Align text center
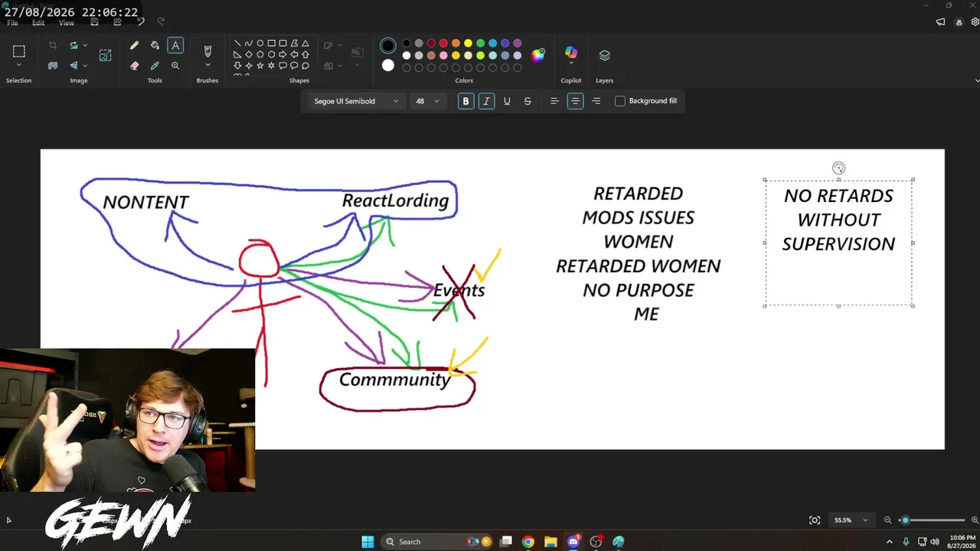The image size is (980, 551). pos(575,101)
